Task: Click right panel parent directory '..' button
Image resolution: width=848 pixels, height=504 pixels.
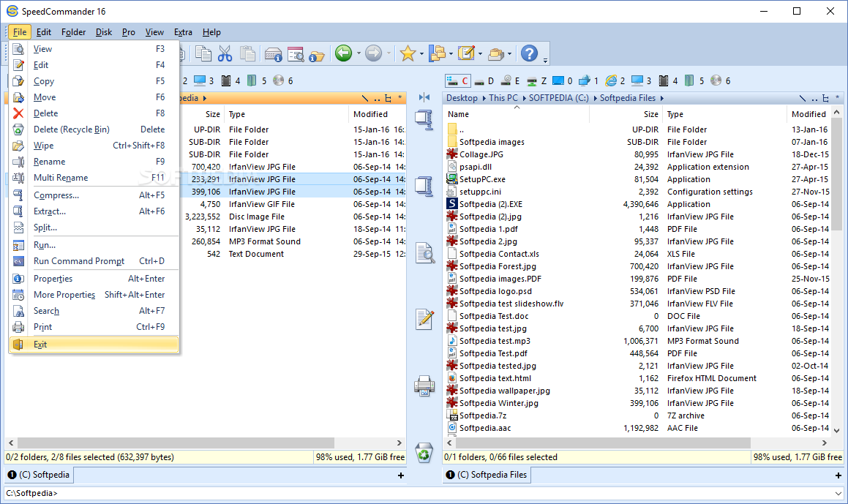Action: pyautogui.click(x=814, y=99)
